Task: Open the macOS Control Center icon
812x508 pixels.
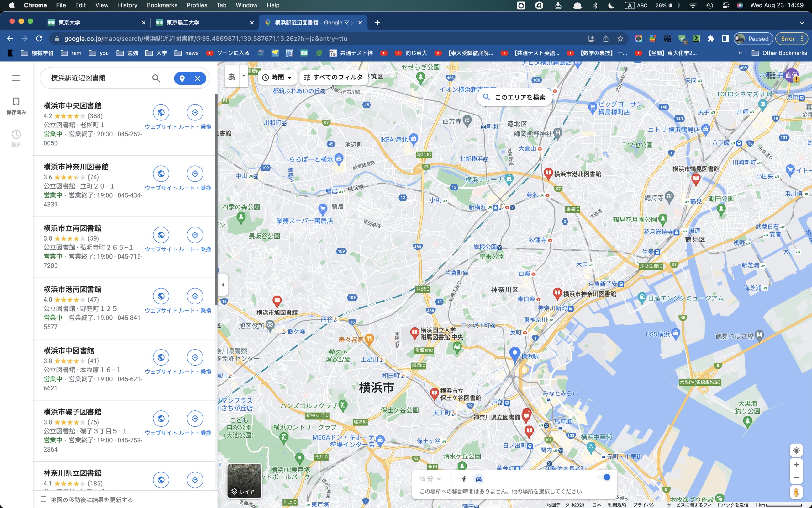Action: pyautogui.click(x=725, y=5)
